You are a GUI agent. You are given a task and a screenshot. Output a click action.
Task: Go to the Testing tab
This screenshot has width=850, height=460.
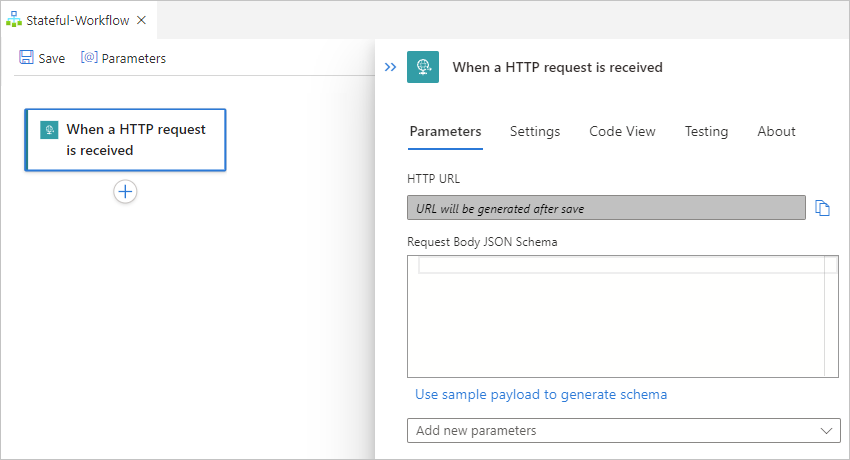click(x=706, y=131)
